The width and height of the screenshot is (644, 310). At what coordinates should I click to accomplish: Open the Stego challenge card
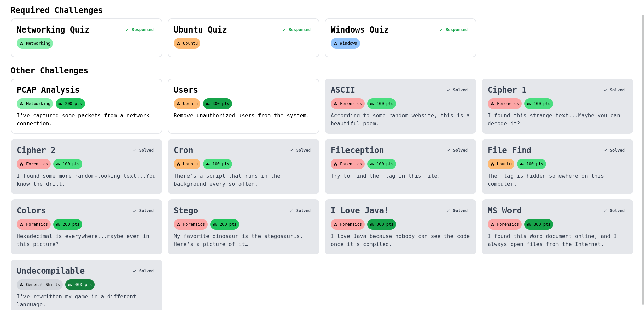point(243,227)
